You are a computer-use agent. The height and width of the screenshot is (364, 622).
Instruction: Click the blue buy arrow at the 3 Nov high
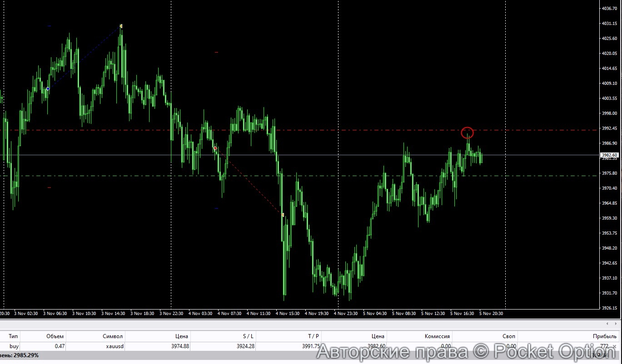pos(120,26)
